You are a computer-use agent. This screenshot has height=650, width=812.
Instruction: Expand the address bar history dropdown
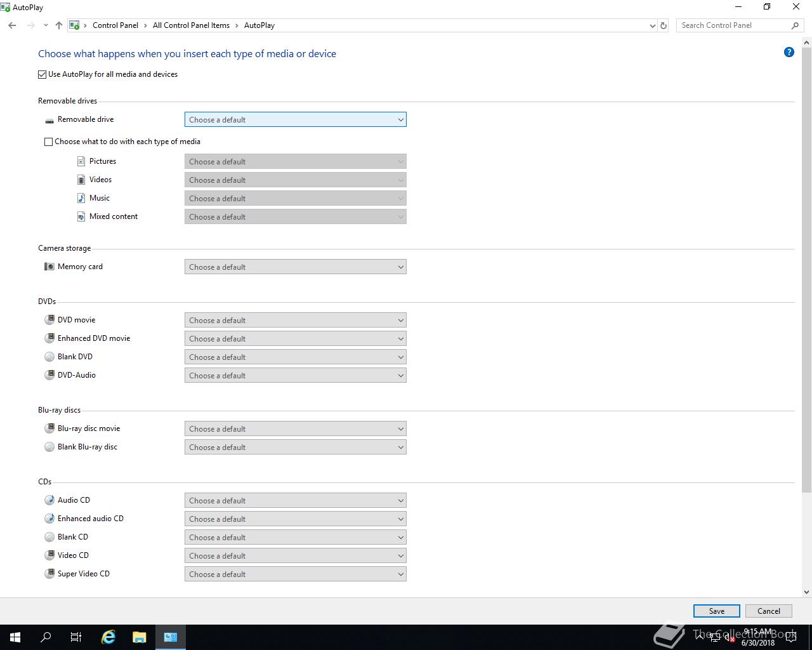tap(652, 25)
